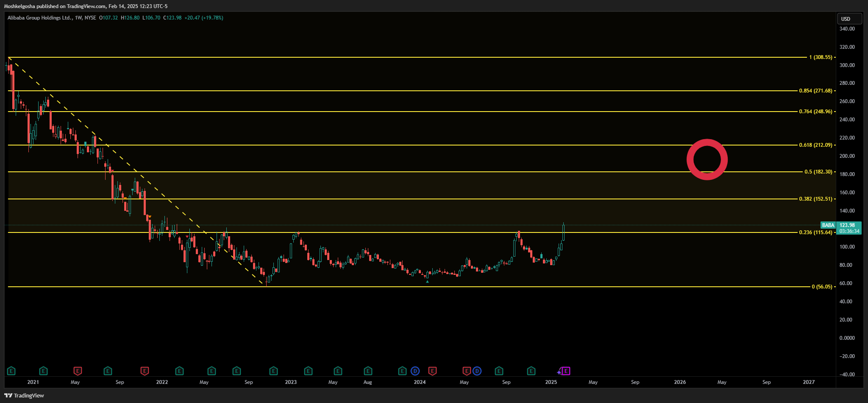Click green E marker just after May 2023
Viewport: 868px width, 403px height.
(338, 371)
